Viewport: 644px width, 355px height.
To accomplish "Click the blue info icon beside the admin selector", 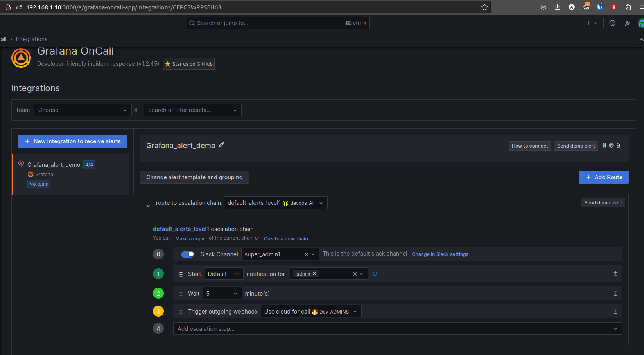I will pyautogui.click(x=375, y=274).
